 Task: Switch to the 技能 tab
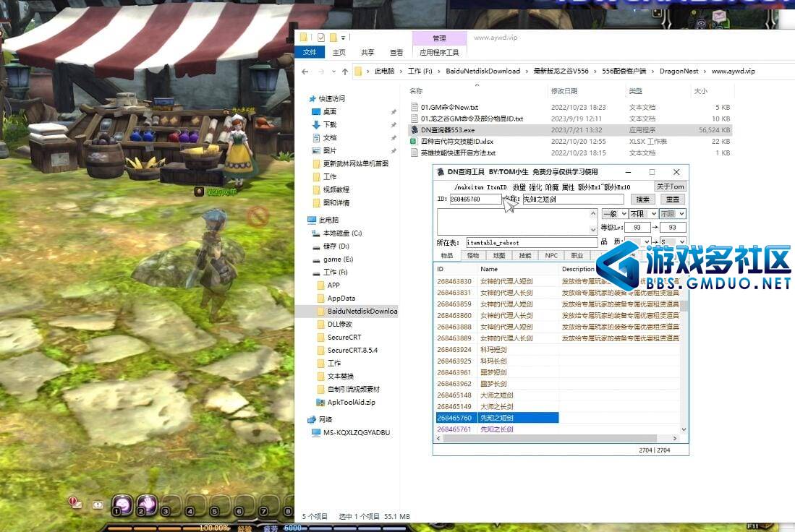[x=524, y=255]
